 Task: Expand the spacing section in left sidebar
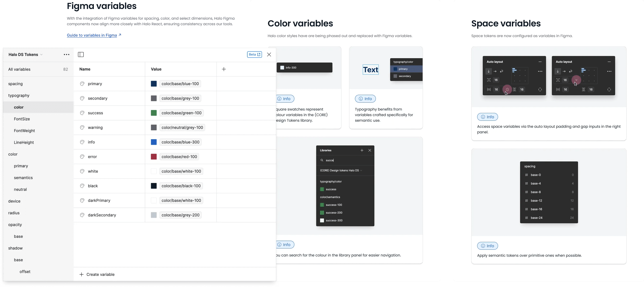click(x=15, y=83)
